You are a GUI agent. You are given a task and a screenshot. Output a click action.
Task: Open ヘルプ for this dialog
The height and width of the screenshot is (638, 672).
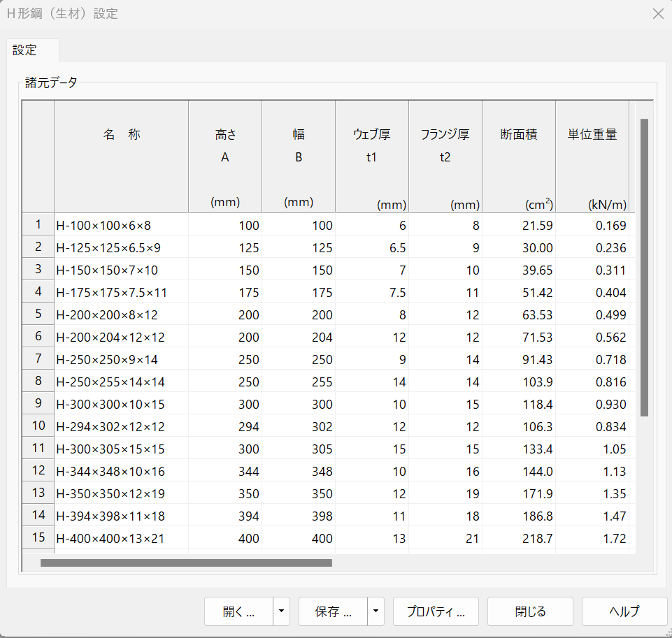coord(624,611)
